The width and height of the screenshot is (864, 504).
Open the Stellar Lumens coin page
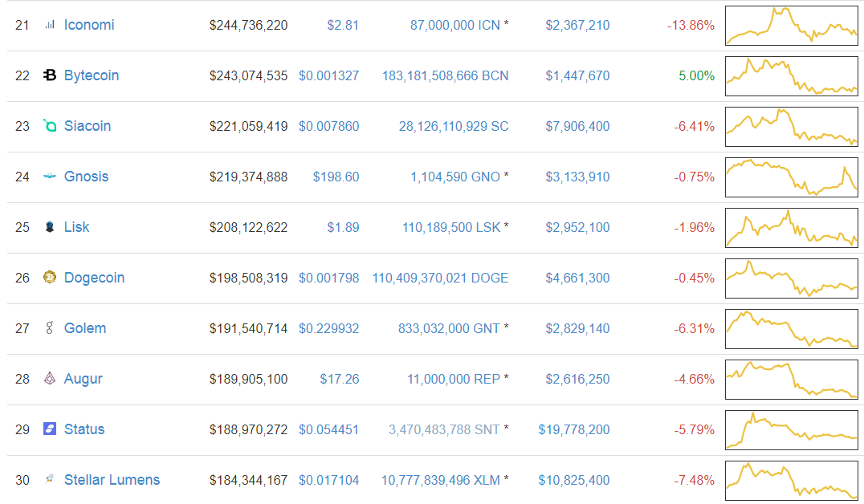112,480
